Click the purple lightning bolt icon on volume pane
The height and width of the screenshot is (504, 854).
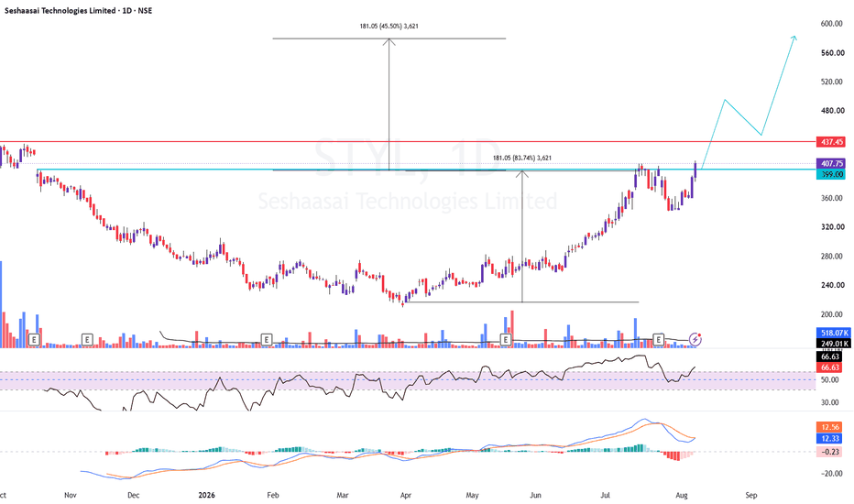[695, 339]
